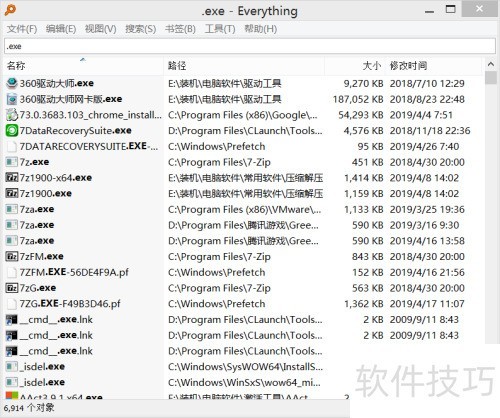Click the chrome_install file icon
This screenshot has width=500, height=418.
tap(12, 115)
